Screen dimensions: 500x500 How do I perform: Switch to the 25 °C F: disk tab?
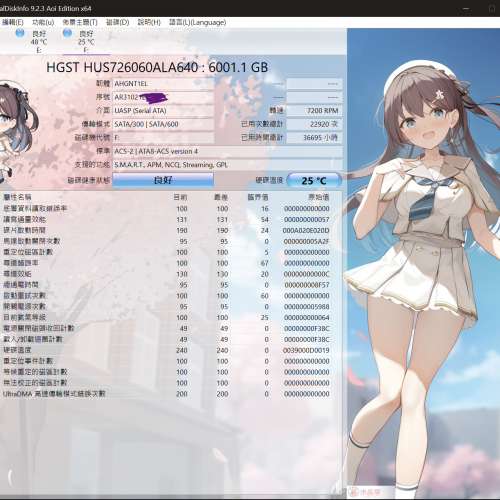click(x=86, y=42)
